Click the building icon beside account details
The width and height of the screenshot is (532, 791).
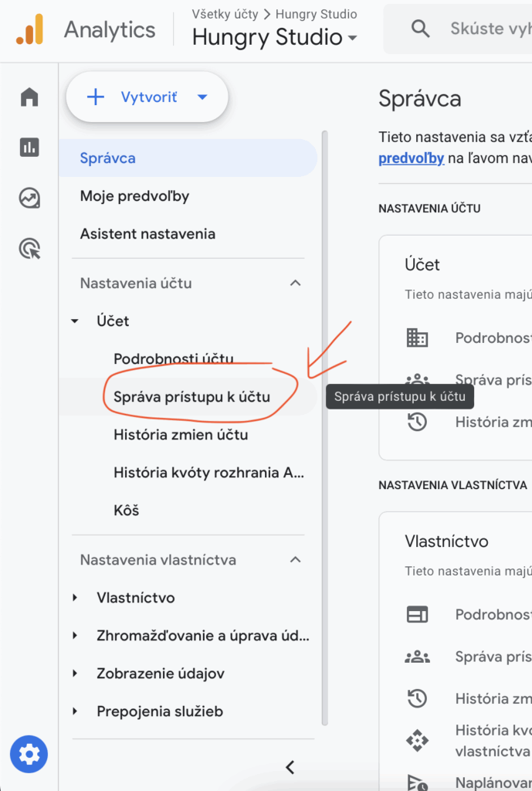coord(417,338)
